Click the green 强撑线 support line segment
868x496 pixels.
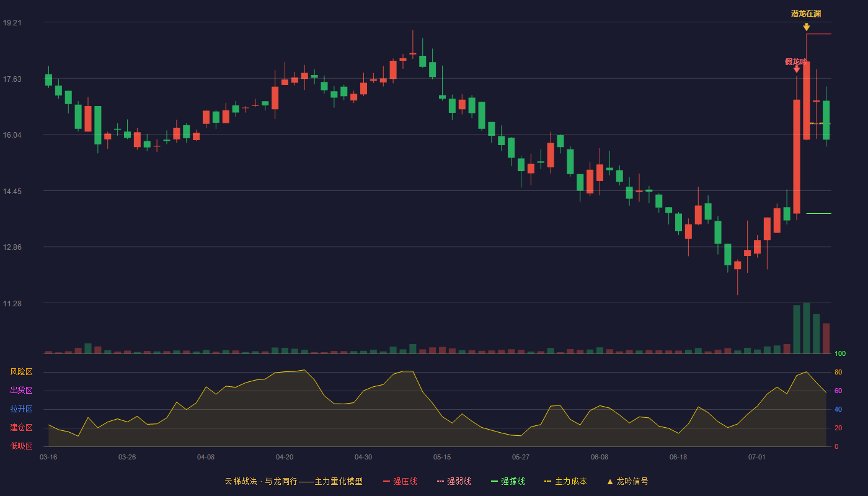pyautogui.click(x=818, y=214)
